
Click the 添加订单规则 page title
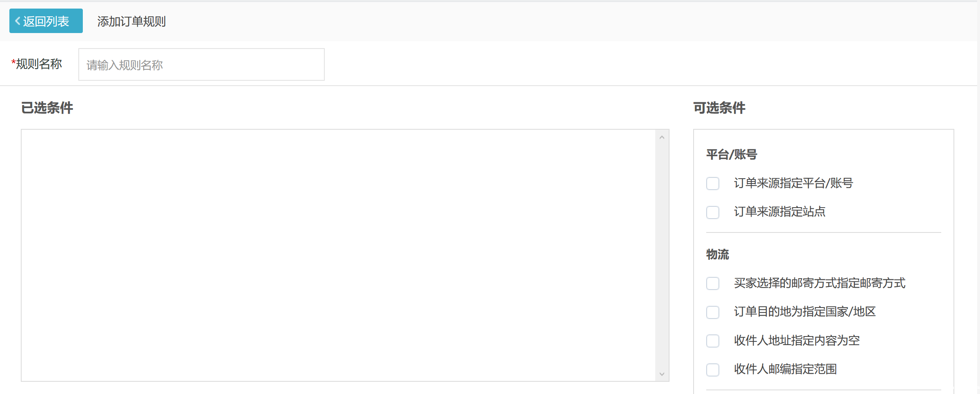point(131,21)
